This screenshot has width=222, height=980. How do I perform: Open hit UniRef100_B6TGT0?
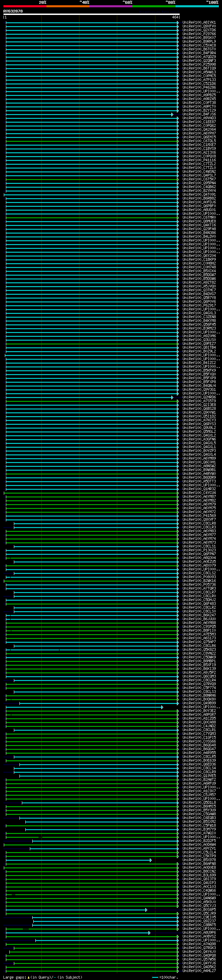click(x=199, y=49)
